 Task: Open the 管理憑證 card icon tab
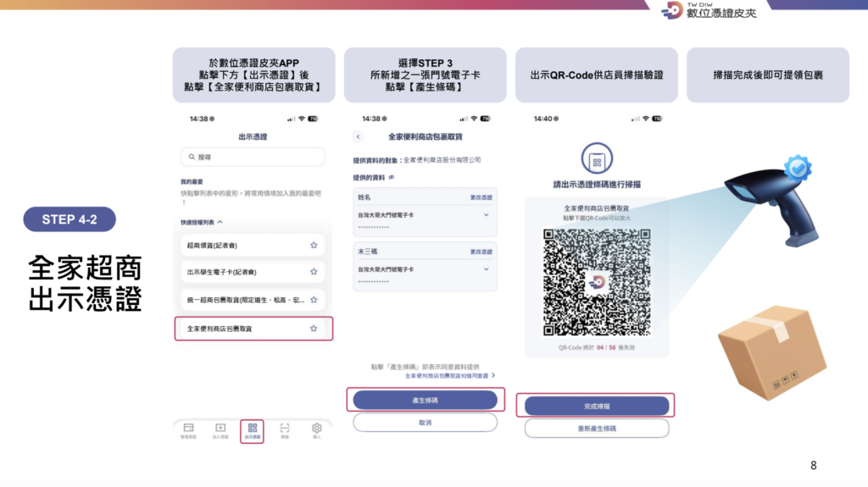188,430
